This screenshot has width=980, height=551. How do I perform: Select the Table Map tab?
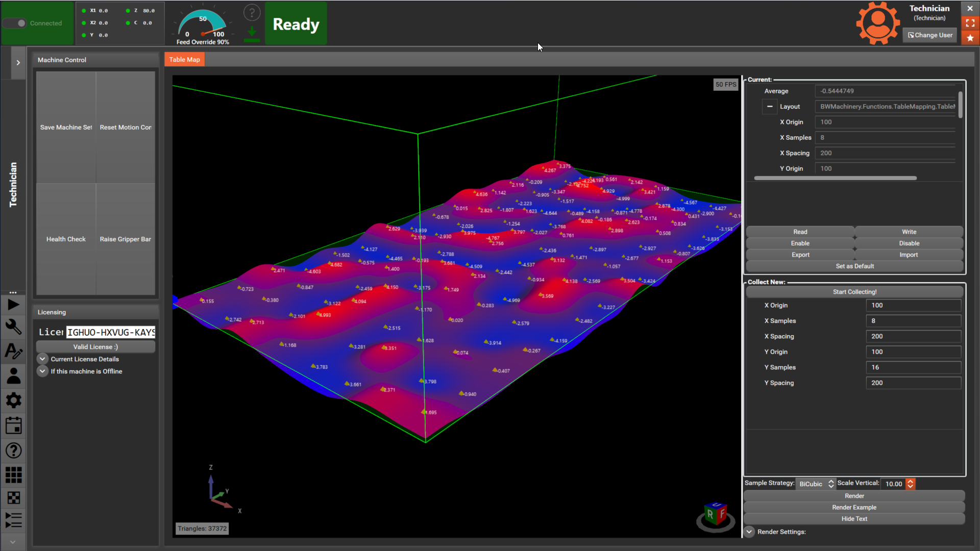pos(184,60)
